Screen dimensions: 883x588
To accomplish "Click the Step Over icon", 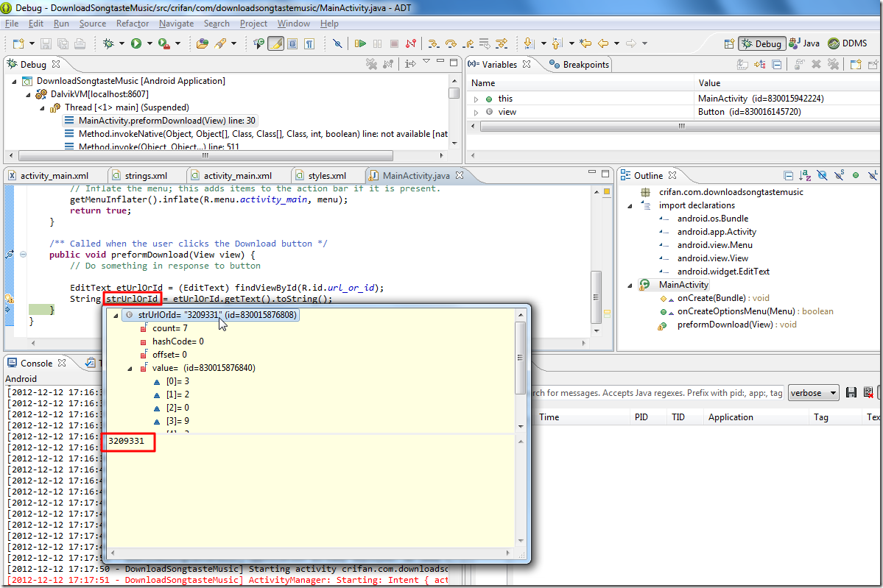I will click(x=451, y=43).
